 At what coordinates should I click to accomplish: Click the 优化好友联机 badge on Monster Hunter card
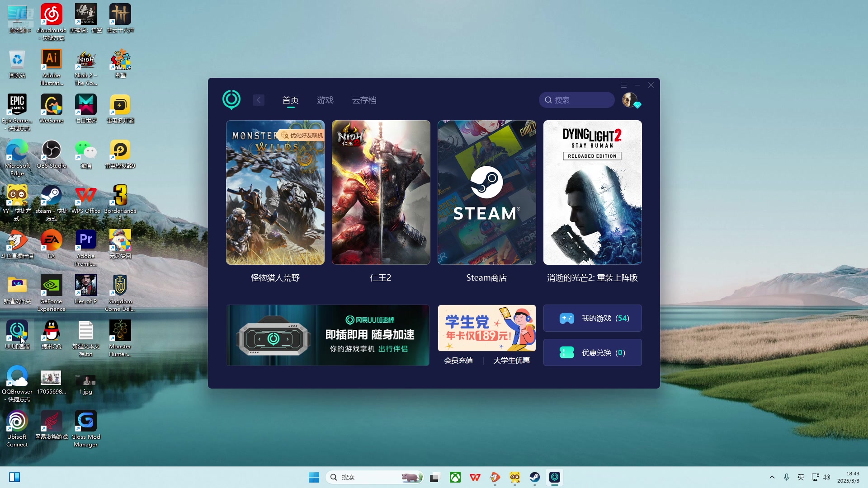pyautogui.click(x=302, y=135)
